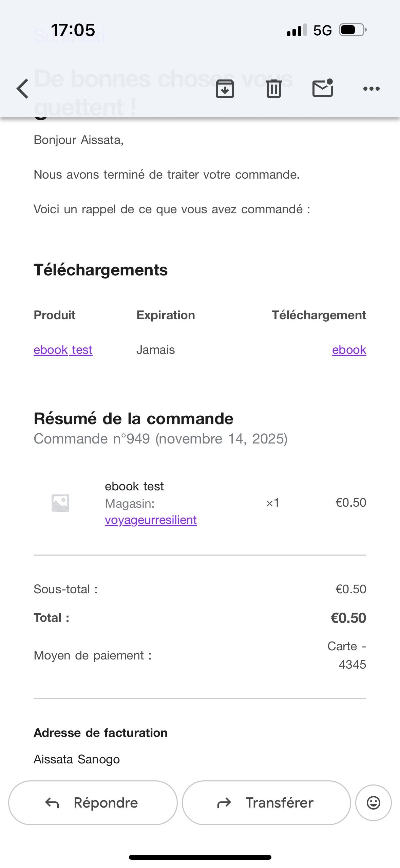Viewport: 400px width, 868px height.
Task: Tap the back arrow icon
Action: pos(22,89)
